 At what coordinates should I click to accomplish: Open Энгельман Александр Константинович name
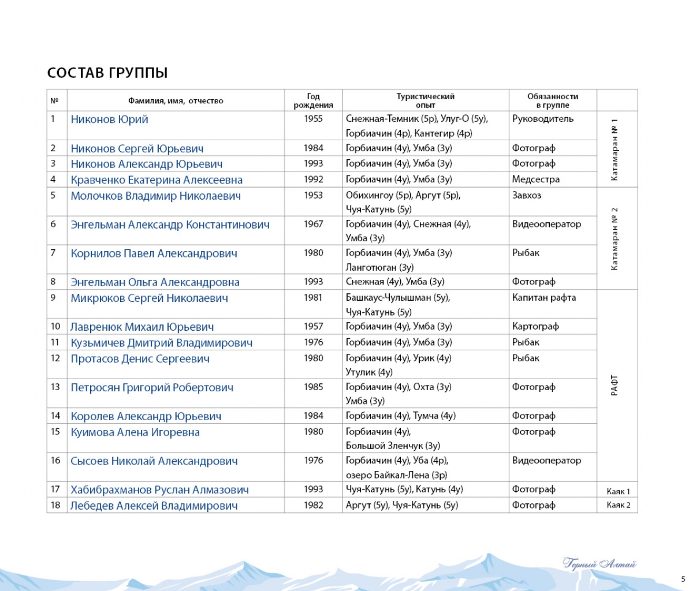point(170,225)
